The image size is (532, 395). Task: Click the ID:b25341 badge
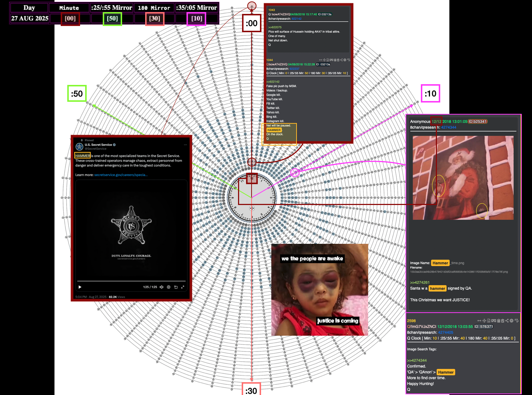click(478, 122)
